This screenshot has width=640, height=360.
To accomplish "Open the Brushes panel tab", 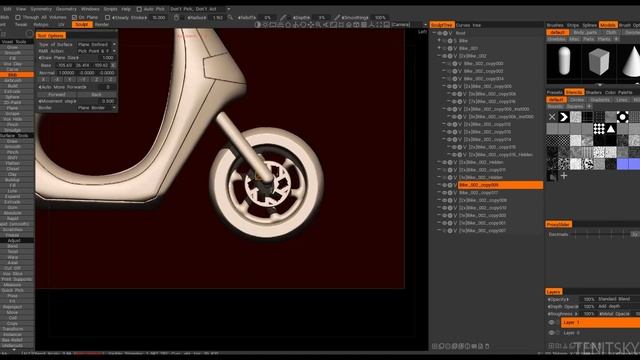I will pos(555,25).
